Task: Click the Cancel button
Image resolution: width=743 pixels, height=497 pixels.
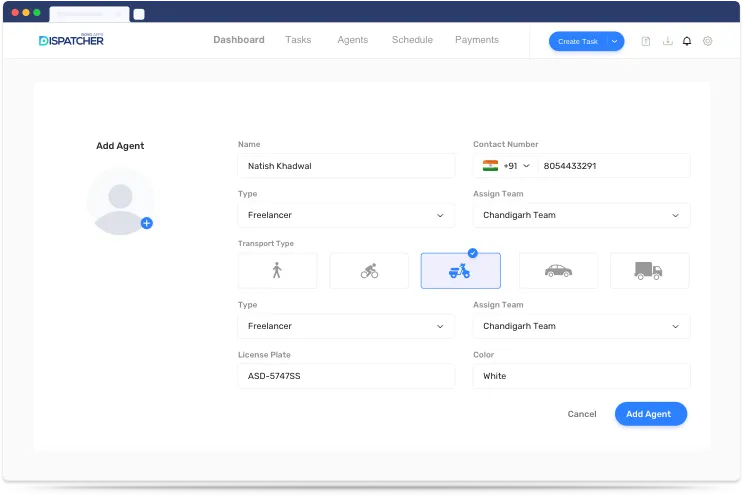Action: click(x=581, y=414)
